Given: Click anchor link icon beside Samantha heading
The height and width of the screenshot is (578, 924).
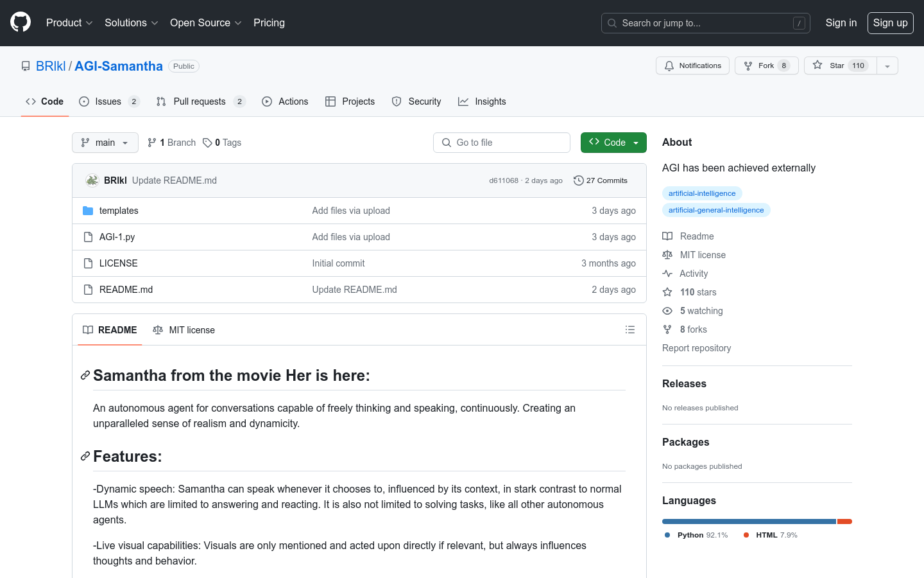Looking at the screenshot, I should pyautogui.click(x=85, y=375).
